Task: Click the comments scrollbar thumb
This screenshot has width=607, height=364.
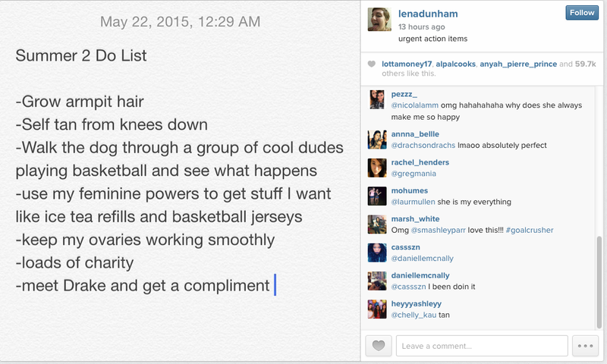Action: click(x=599, y=282)
